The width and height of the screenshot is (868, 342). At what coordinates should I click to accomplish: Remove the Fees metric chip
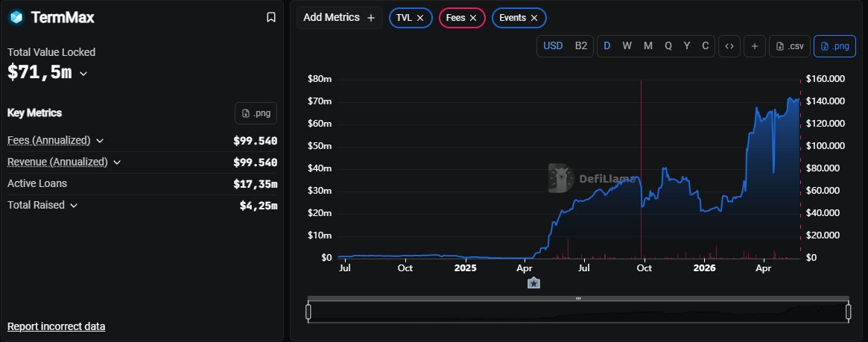473,18
